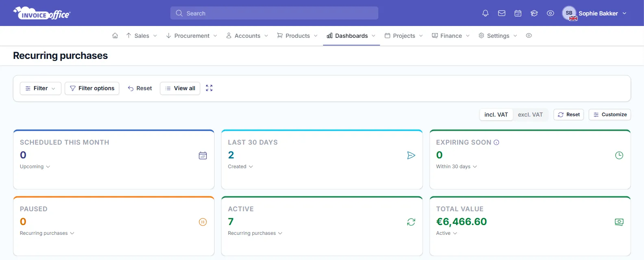Expand the Within 30 days dropdown
The image size is (644, 260).
click(x=457, y=167)
